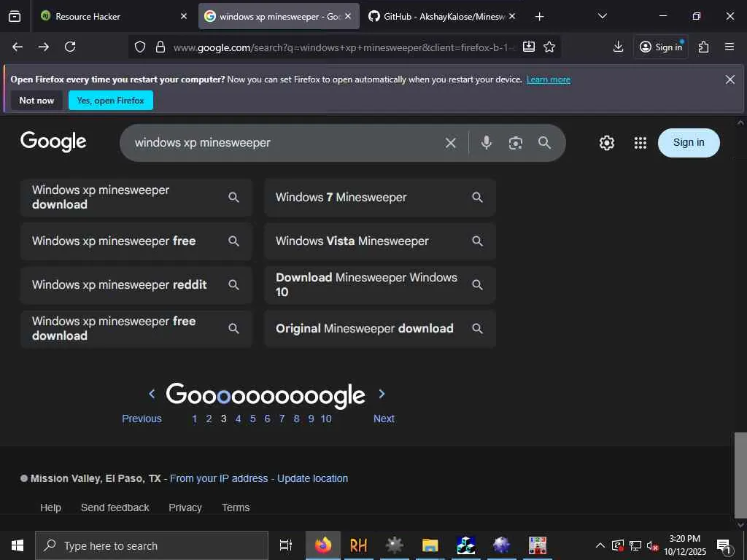
Task: Click the Firefox account Sign in button
Action: tap(661, 47)
